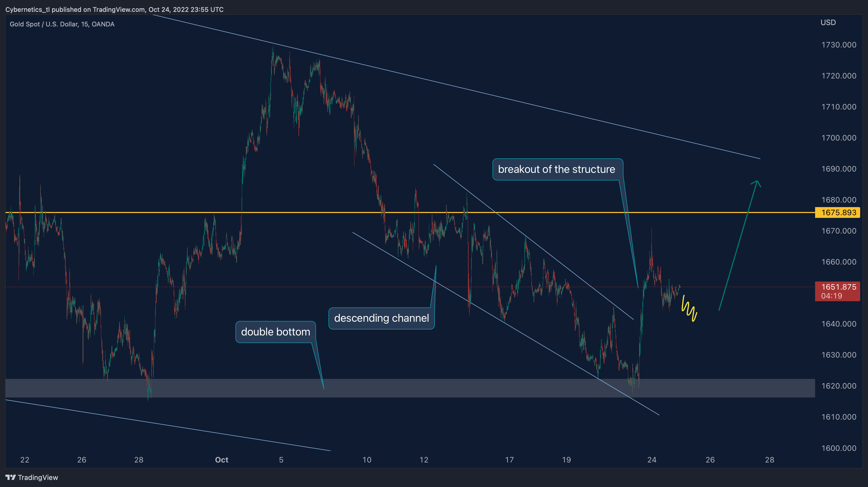Click the 1690.000 price axis value
The height and width of the screenshot is (487, 868).
click(x=839, y=169)
